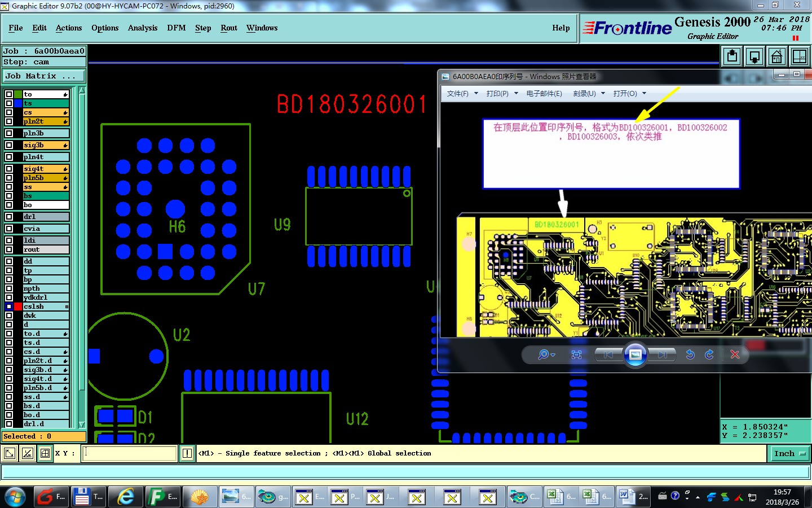Toggle display checkbox for layer cs

[8, 112]
